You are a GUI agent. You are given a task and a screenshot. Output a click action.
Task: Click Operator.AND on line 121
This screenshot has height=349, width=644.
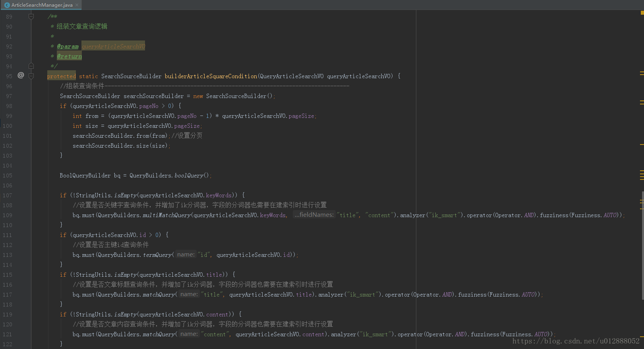click(445, 334)
